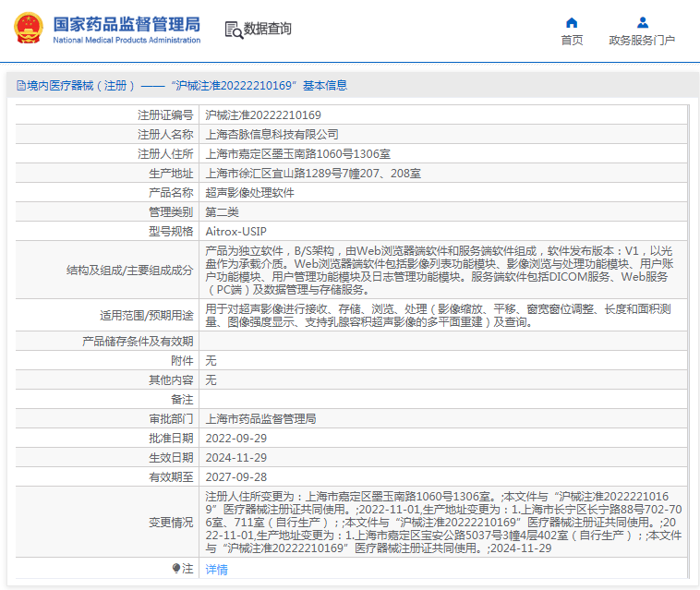This screenshot has height=590, width=700.
Task: Go to 首页 text link
Action: 572,41
